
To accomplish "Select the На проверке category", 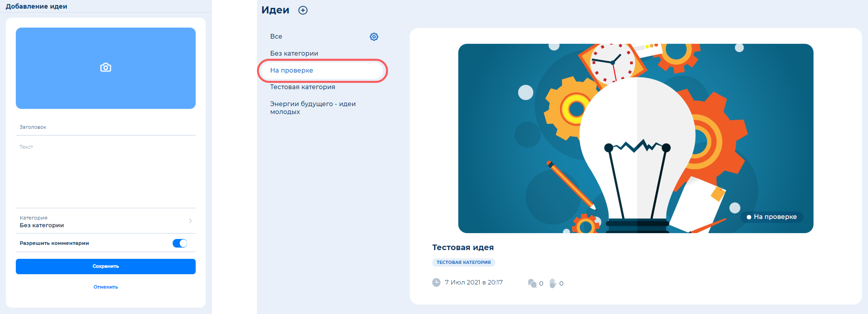I will coord(292,70).
